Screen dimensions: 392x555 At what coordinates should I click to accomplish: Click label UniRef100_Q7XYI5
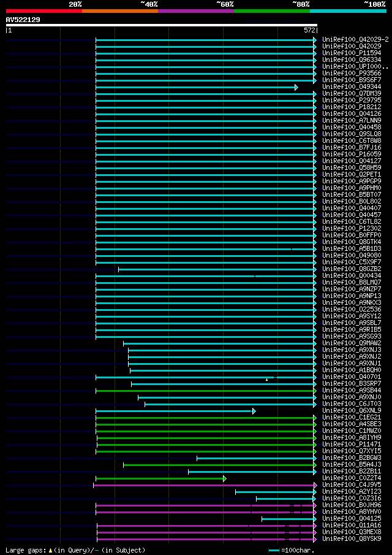click(x=352, y=451)
